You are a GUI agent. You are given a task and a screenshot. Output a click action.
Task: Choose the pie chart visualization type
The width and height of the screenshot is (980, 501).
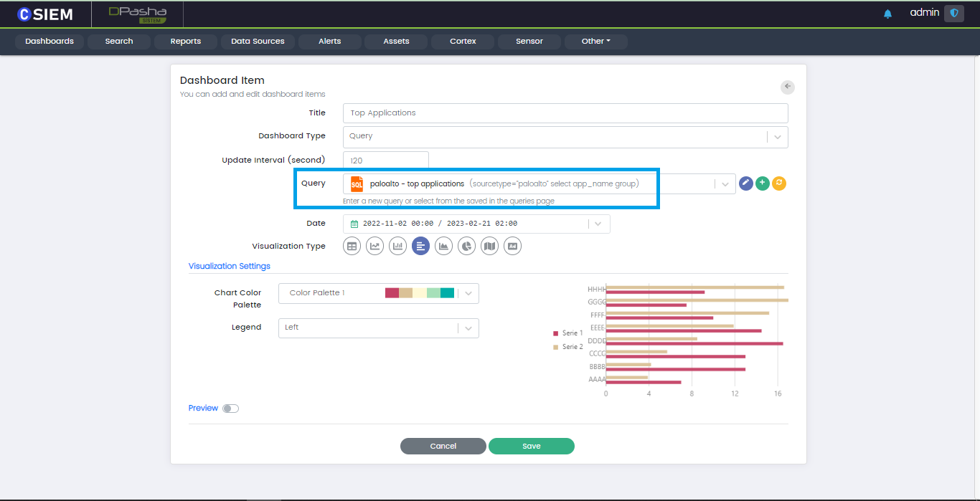(x=466, y=247)
